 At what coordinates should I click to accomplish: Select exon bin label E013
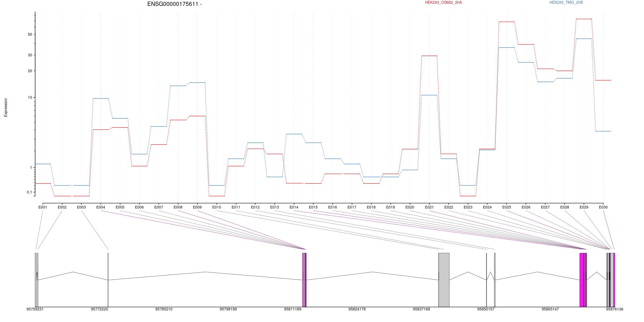click(275, 207)
